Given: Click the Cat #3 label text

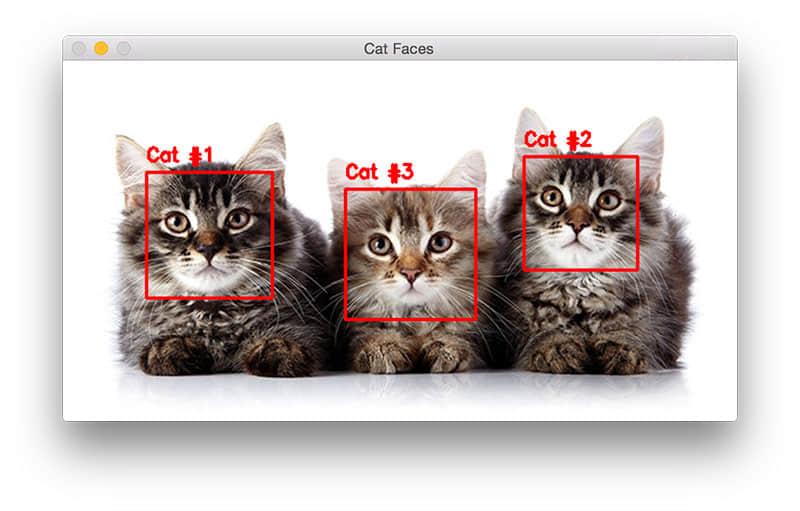Looking at the screenshot, I should [x=379, y=172].
